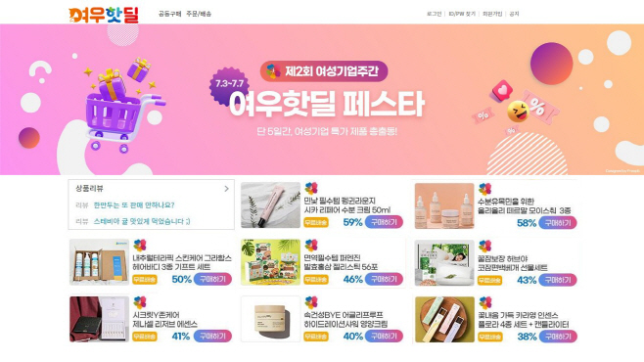This screenshot has height=362, width=644.
Task: Open the 허브야 pillow product thumbnail
Action: click(x=444, y=262)
